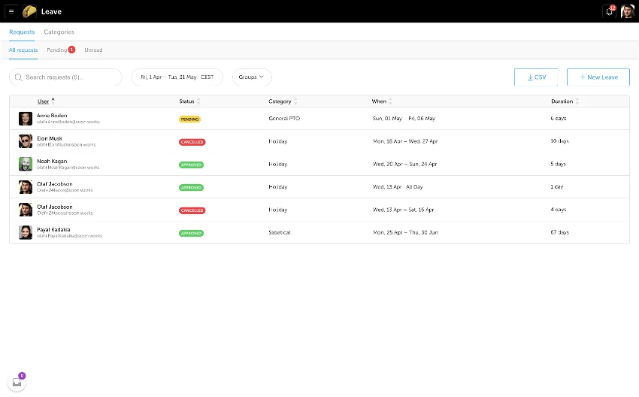Switch to the Categories tab
The width and height of the screenshot is (639, 397).
(59, 32)
